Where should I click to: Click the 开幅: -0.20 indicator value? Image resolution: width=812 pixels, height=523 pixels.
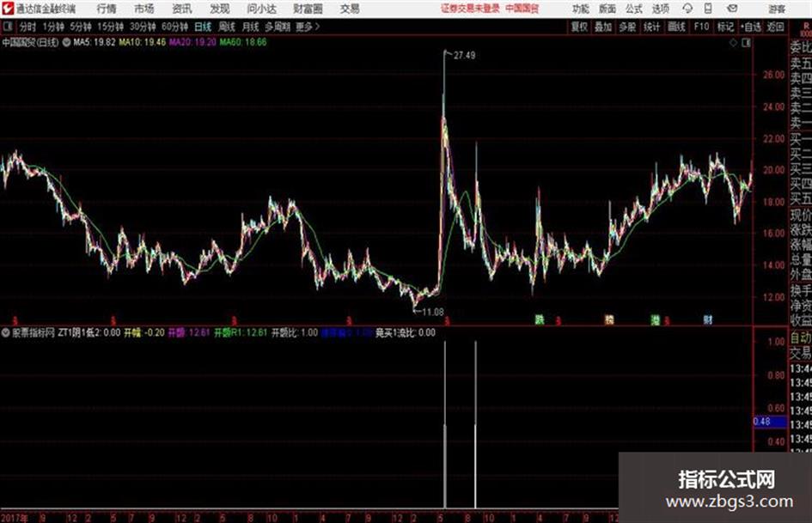(x=144, y=333)
